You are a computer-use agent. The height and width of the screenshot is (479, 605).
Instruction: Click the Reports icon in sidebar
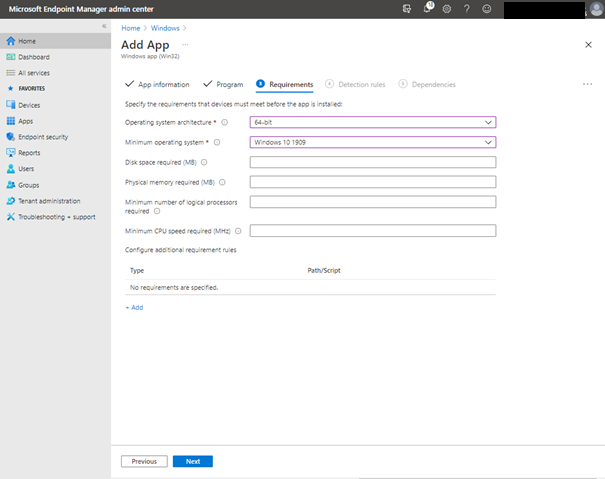(11, 152)
